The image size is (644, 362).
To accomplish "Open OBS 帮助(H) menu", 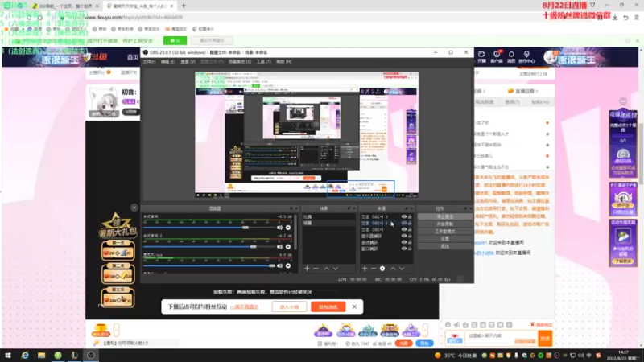I will tap(284, 62).
